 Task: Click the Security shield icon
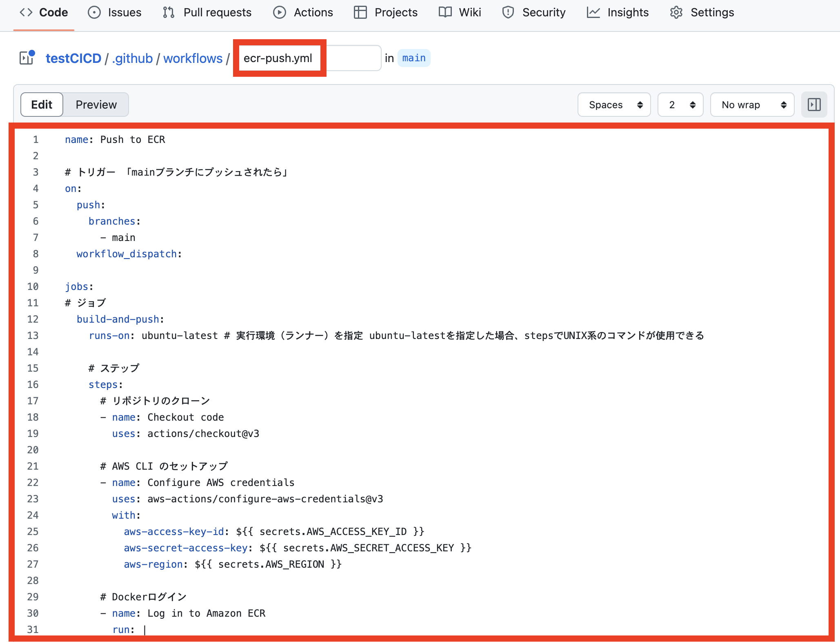click(x=508, y=12)
